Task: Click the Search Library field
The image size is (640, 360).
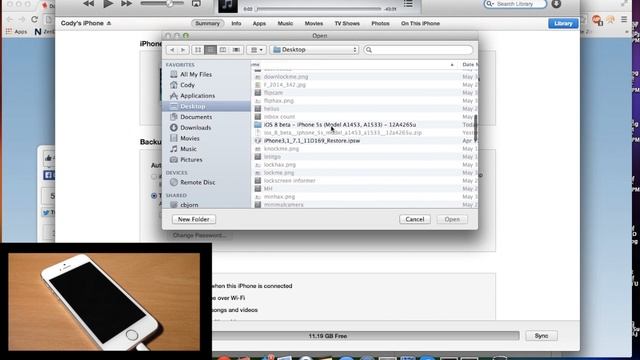Action: [x=515, y=4]
